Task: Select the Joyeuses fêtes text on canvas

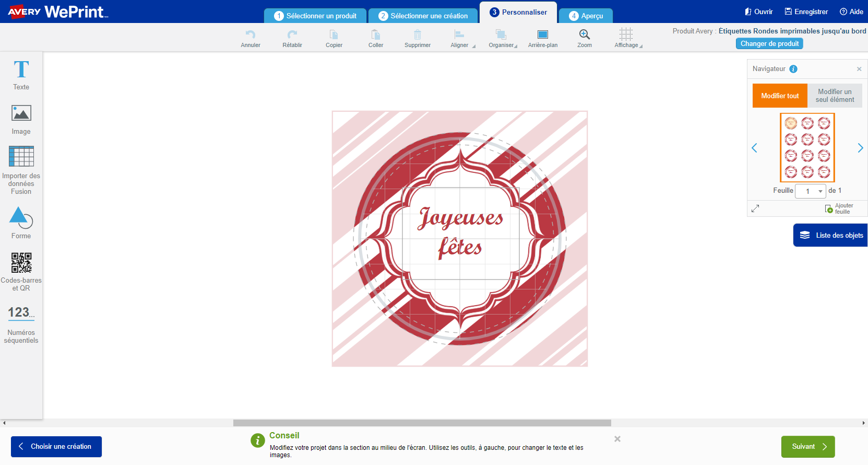Action: click(460, 233)
